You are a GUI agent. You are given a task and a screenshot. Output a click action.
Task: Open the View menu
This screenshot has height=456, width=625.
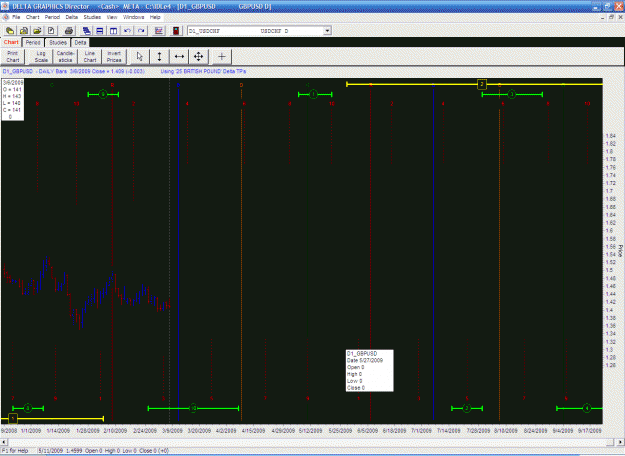112,17
